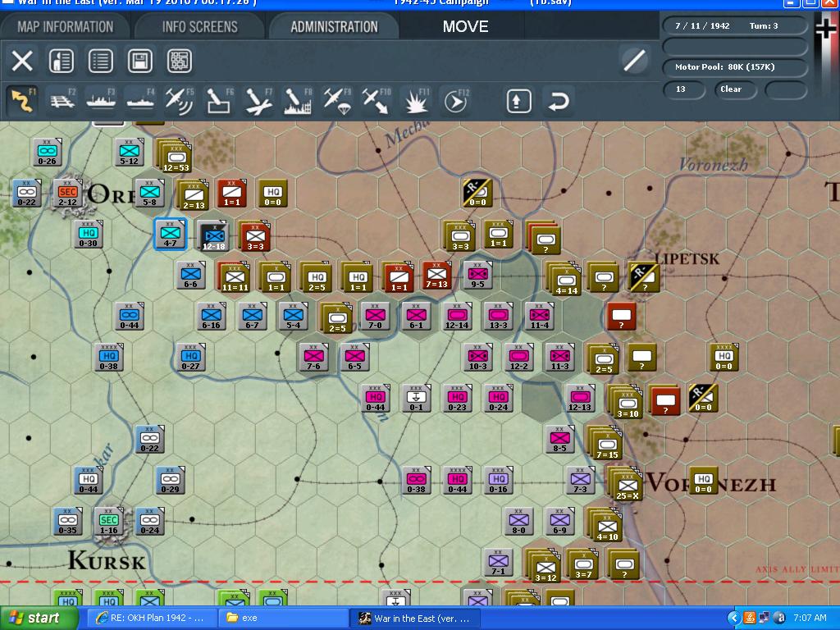840x630 pixels.
Task: Click the diagonal slash button
Action: click(x=634, y=60)
